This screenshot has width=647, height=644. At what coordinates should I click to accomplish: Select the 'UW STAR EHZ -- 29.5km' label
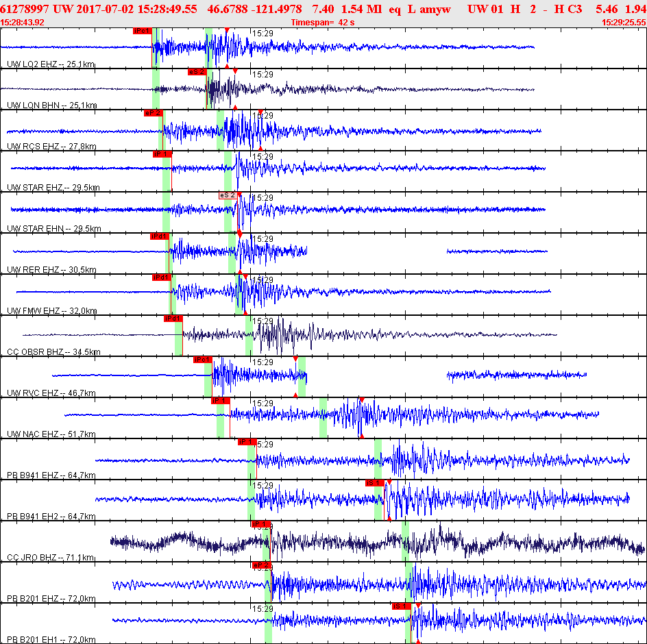click(x=53, y=188)
